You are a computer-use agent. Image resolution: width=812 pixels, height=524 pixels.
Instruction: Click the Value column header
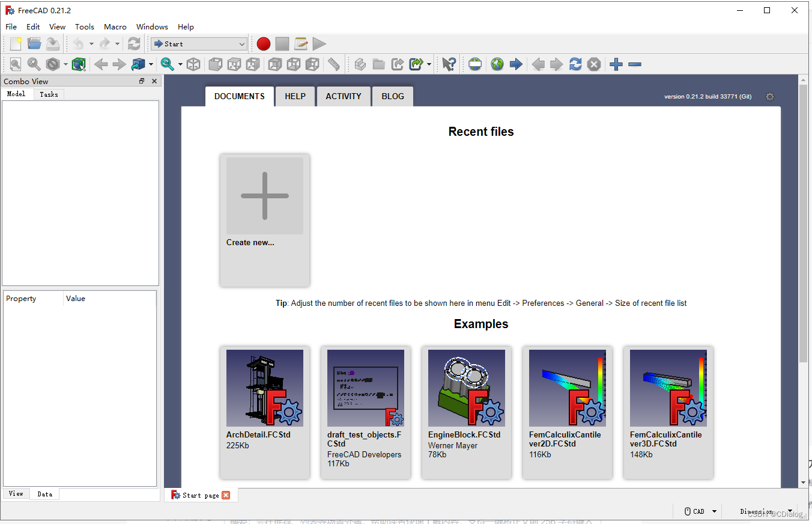[110, 299]
